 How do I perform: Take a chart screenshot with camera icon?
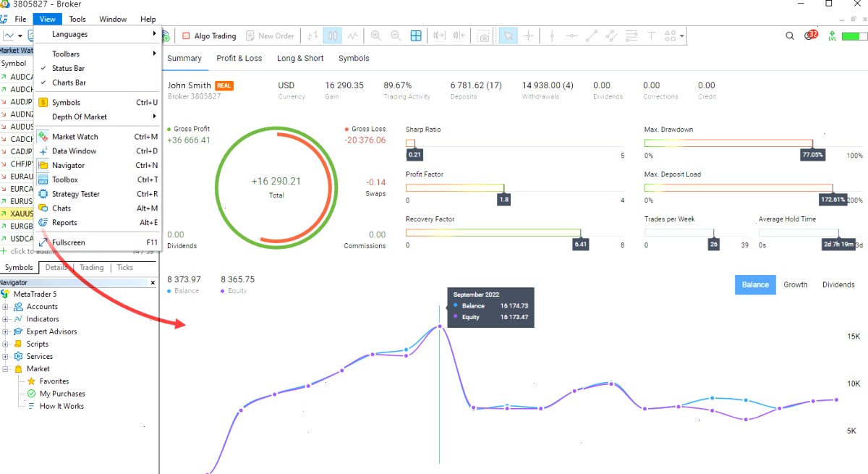tap(484, 35)
